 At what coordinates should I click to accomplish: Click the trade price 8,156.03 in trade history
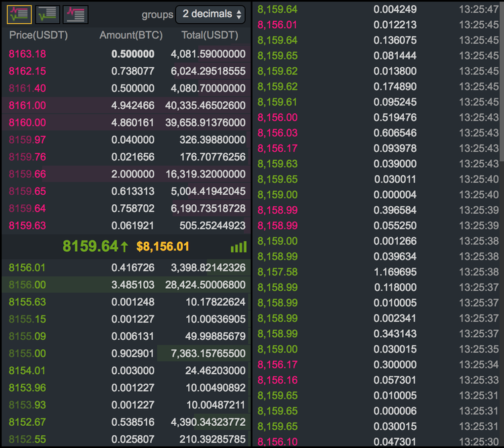point(278,133)
